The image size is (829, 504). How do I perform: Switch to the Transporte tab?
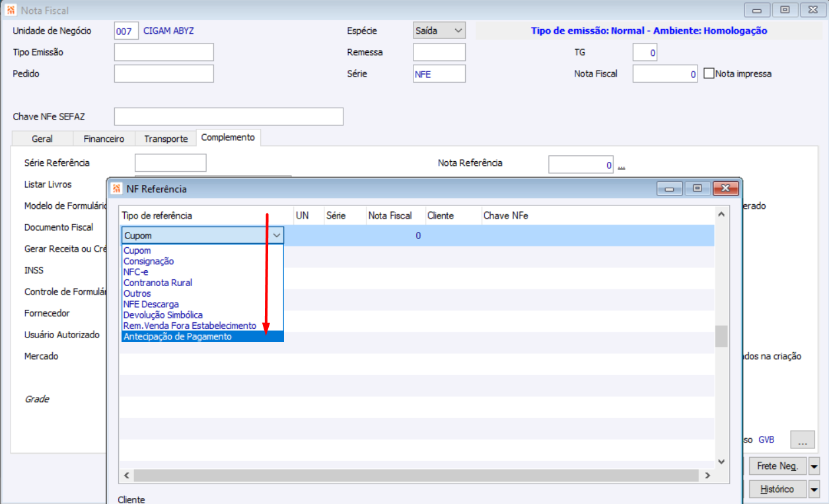click(166, 139)
